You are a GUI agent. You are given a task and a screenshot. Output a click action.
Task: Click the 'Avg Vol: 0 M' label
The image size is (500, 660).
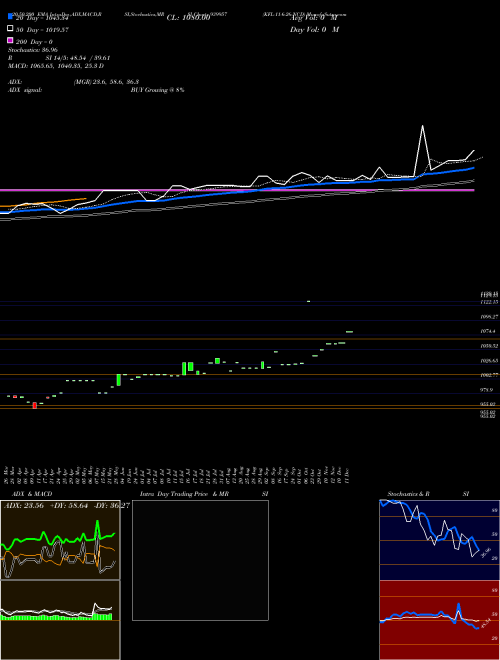click(x=314, y=18)
